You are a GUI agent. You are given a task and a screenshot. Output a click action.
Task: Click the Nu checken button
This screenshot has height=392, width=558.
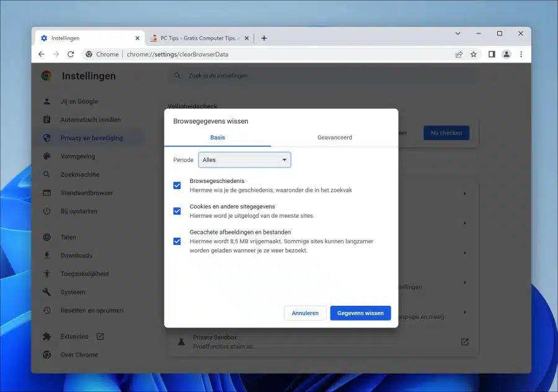(446, 133)
